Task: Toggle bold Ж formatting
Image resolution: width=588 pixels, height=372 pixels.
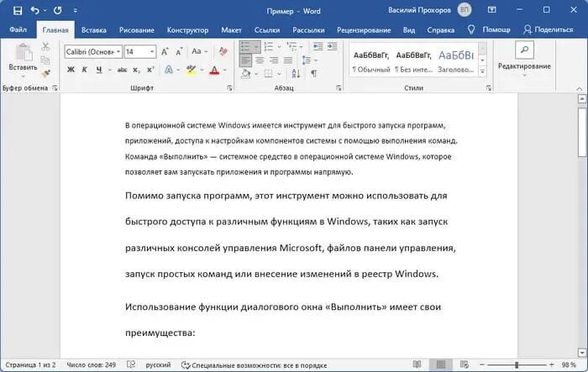Action: click(71, 70)
